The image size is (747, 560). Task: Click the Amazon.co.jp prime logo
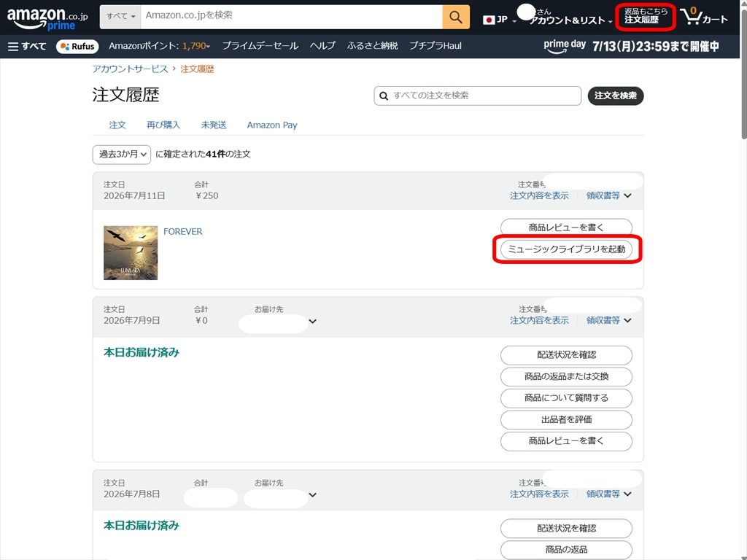pos(47,18)
